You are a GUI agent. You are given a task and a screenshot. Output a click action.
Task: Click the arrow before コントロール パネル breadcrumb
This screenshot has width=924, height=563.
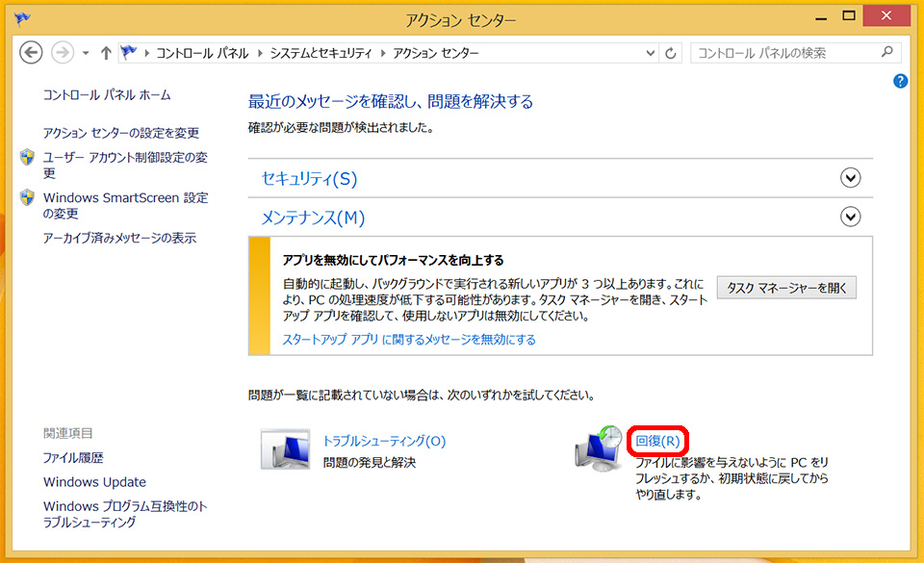click(x=146, y=54)
